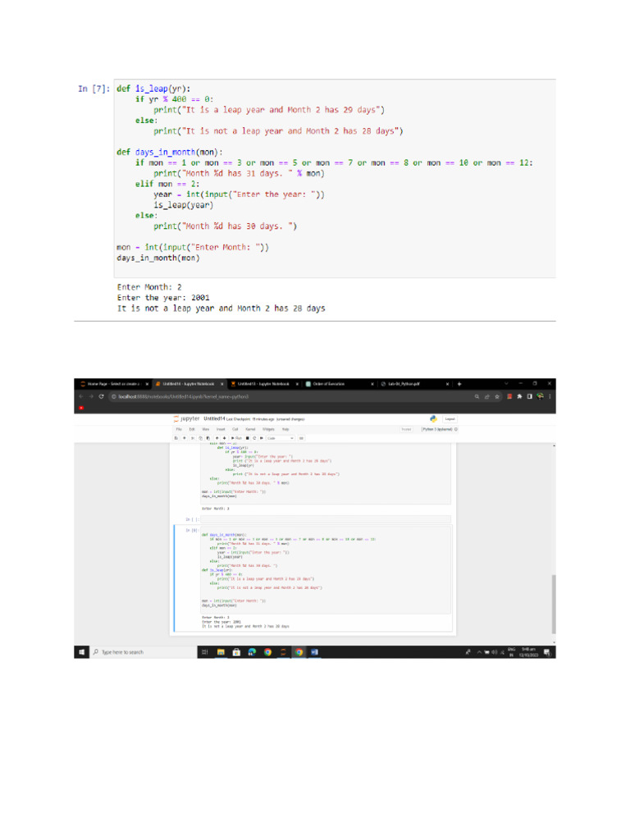
Task: Rename notebook title Untitled14
Action: (x=214, y=419)
